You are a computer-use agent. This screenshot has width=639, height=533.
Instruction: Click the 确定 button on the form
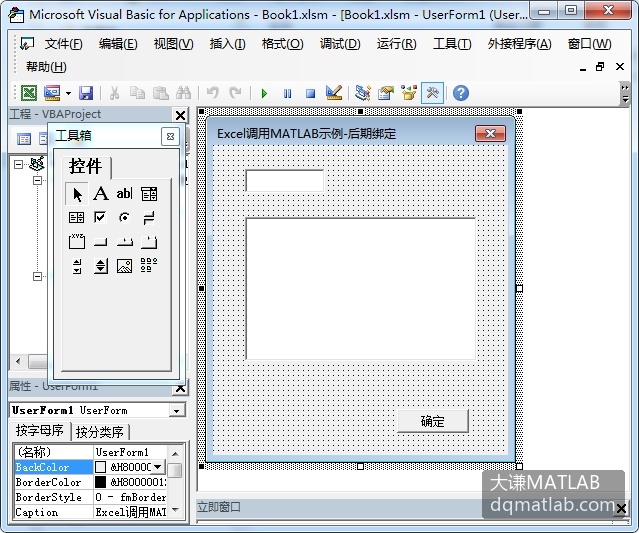click(x=433, y=421)
